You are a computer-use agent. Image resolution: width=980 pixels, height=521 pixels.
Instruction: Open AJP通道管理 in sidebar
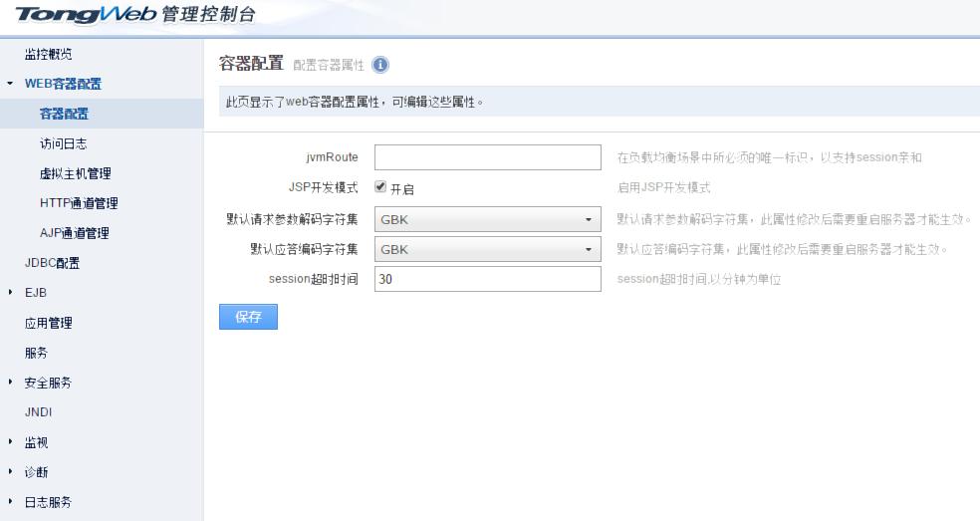pyautogui.click(x=75, y=233)
